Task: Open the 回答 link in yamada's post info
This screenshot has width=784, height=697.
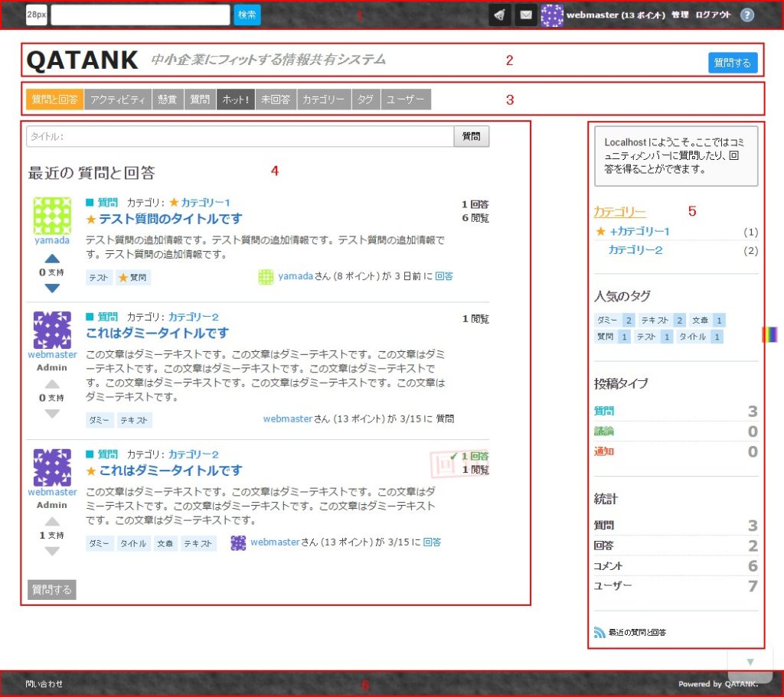Action: click(x=443, y=275)
